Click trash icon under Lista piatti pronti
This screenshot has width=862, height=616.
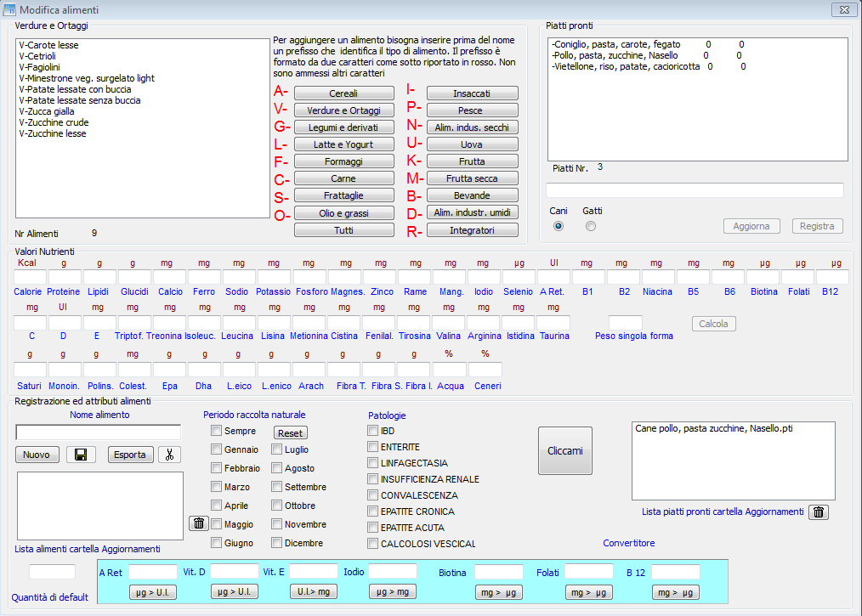pos(818,511)
